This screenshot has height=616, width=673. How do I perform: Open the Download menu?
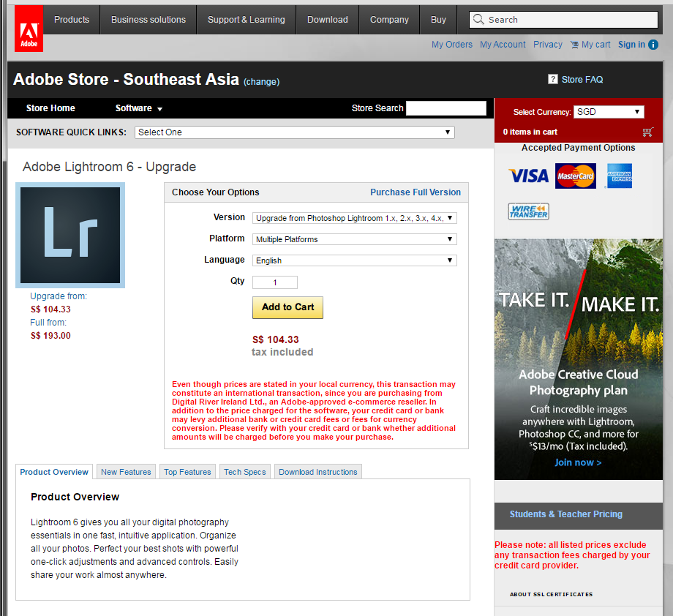(x=328, y=20)
